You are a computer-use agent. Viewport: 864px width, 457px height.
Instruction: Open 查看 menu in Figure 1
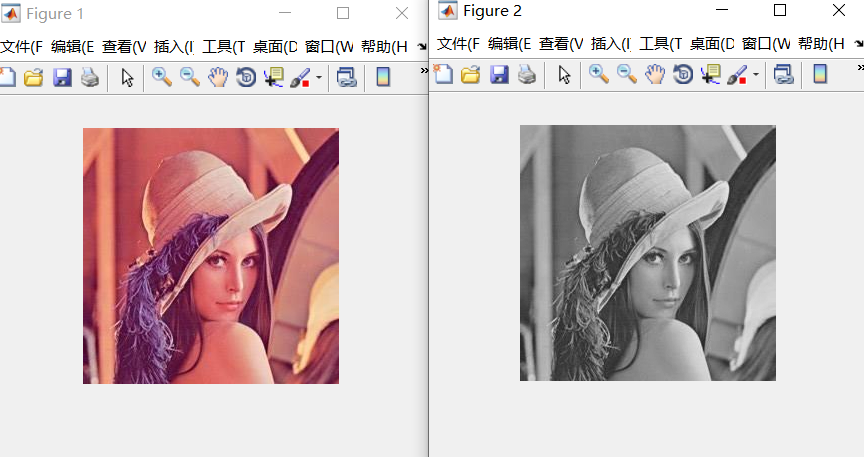tap(124, 47)
